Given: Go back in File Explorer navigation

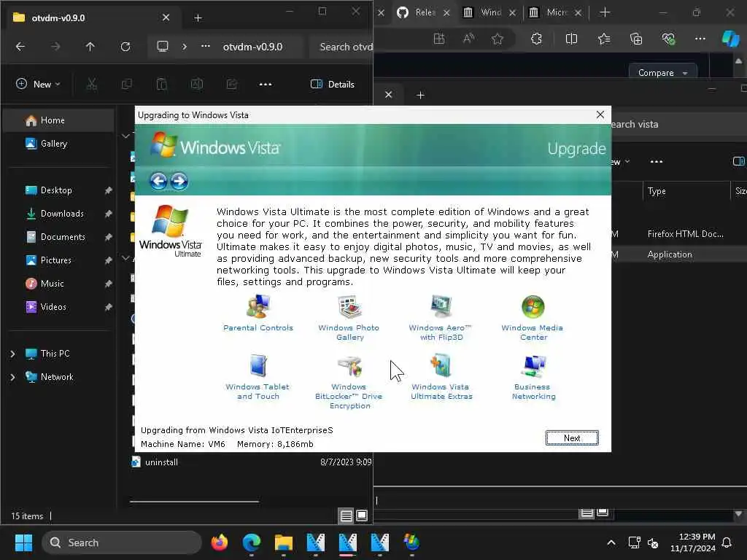Looking at the screenshot, I should click(20, 47).
